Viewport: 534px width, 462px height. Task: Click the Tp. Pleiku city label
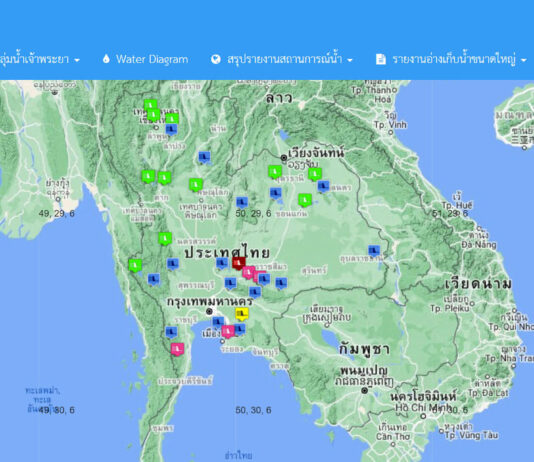tap(450, 308)
